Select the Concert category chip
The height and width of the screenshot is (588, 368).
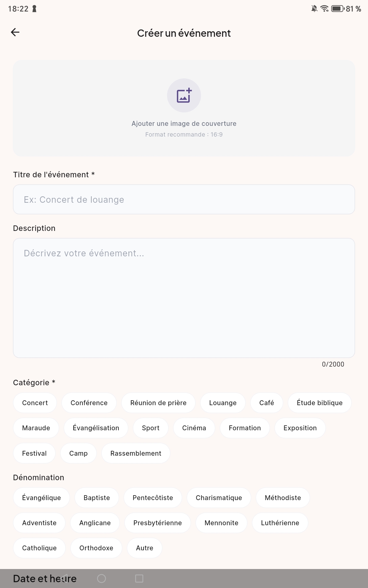pos(35,403)
